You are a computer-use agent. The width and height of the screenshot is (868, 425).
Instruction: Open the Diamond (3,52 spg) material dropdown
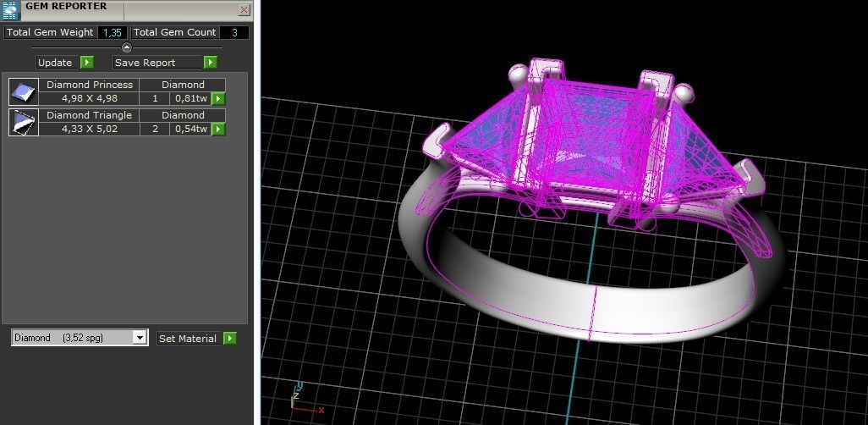80,338
